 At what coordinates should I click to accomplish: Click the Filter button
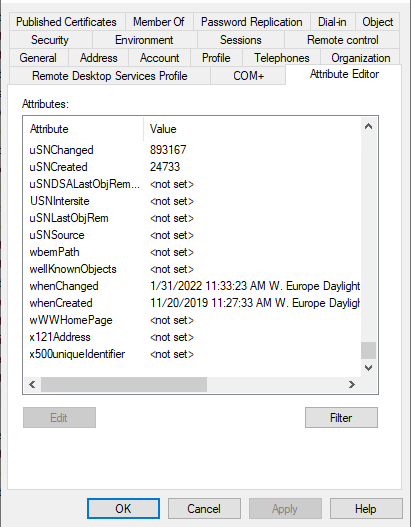(341, 417)
